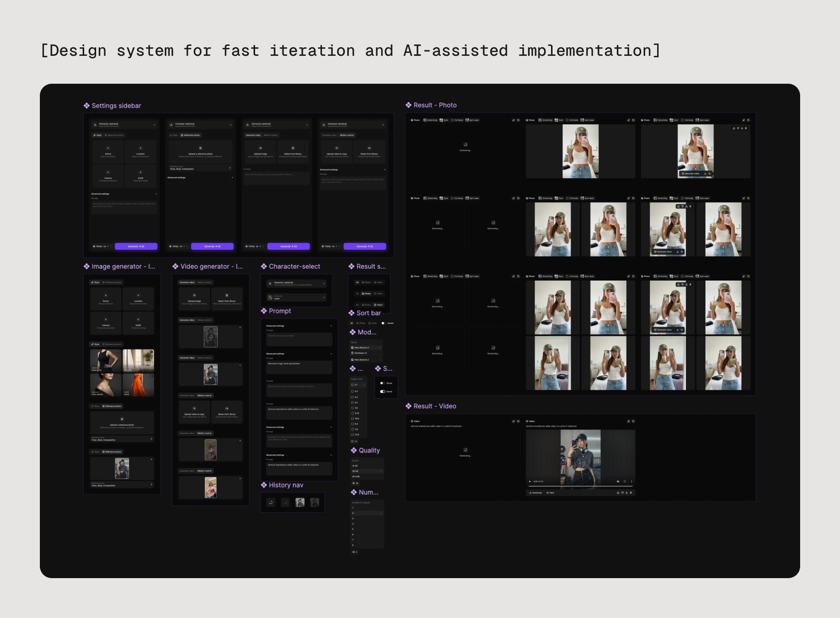This screenshot has height=618, width=840.
Task: Select the Video filter in the Sort bar
Action: click(373, 323)
